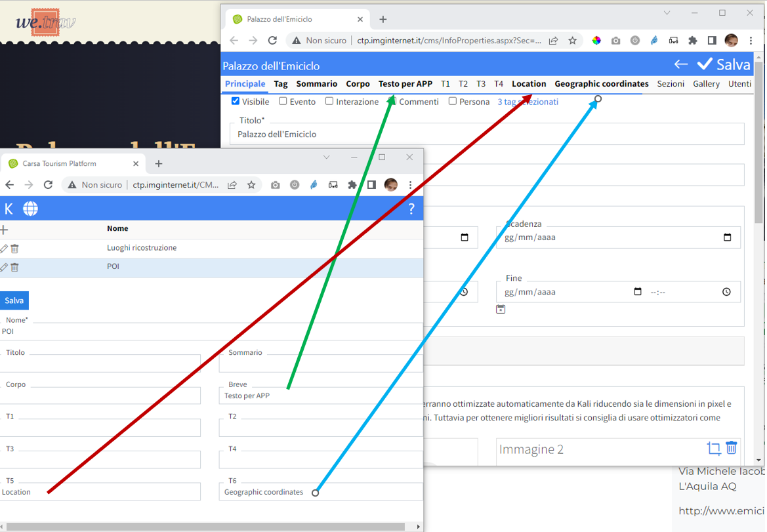Reload the Palazzo dell'Emiciclo browser page
Image resolution: width=767 pixels, height=532 pixels.
[272, 41]
